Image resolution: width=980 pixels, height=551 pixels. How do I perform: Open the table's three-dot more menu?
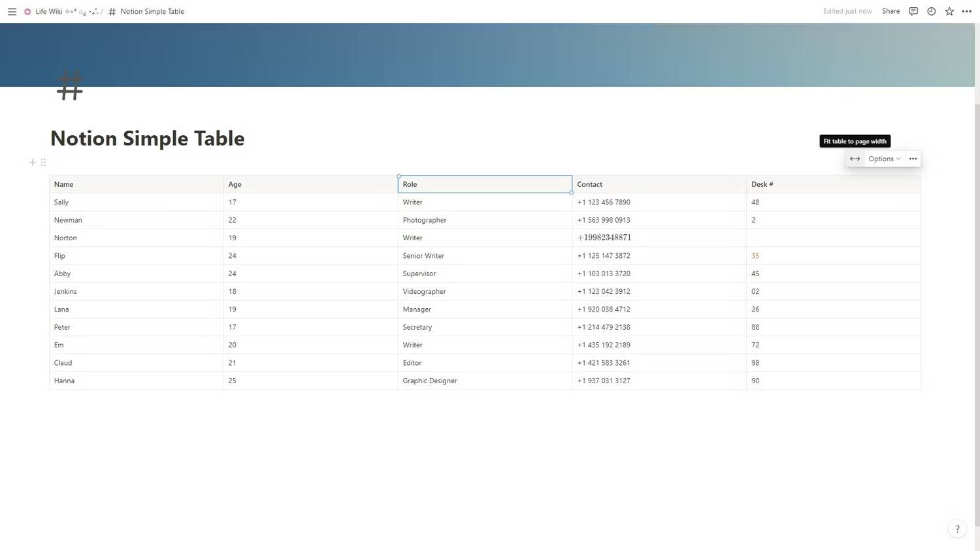tap(913, 159)
